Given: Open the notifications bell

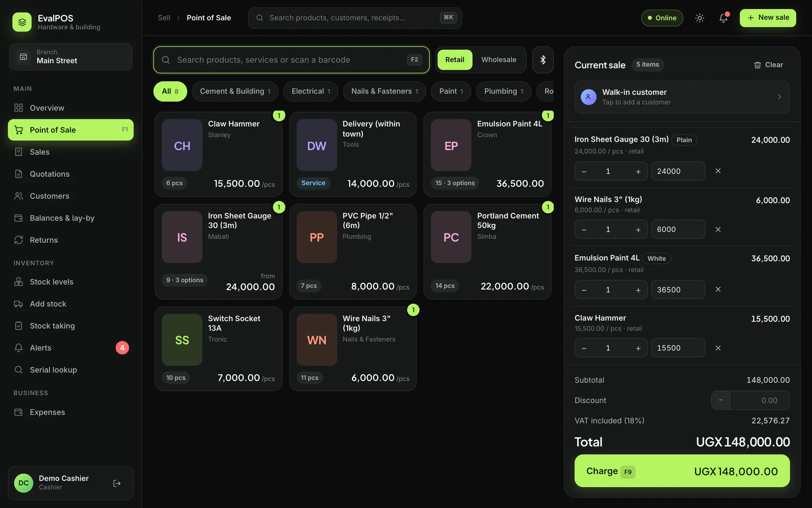Looking at the screenshot, I should 724,18.
